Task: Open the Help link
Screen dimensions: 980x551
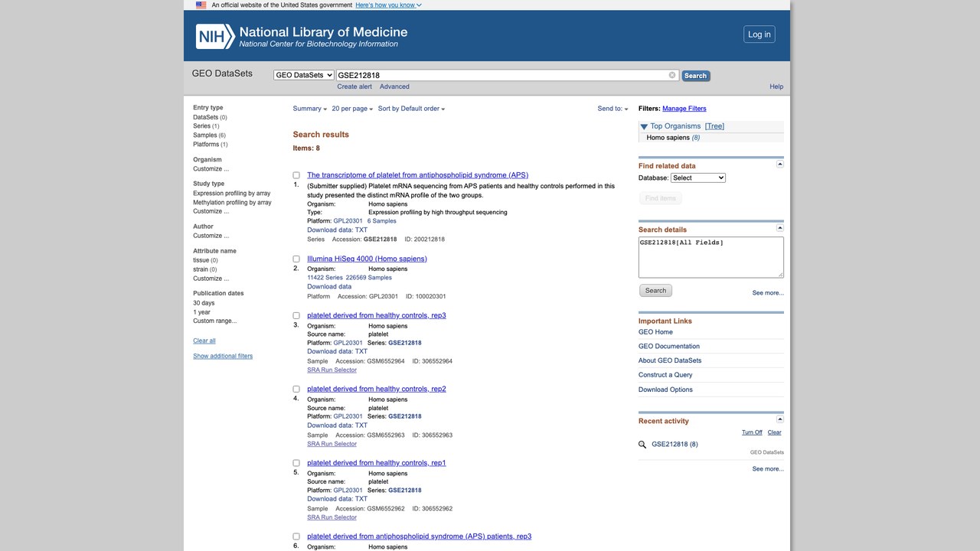Action: [x=776, y=86]
